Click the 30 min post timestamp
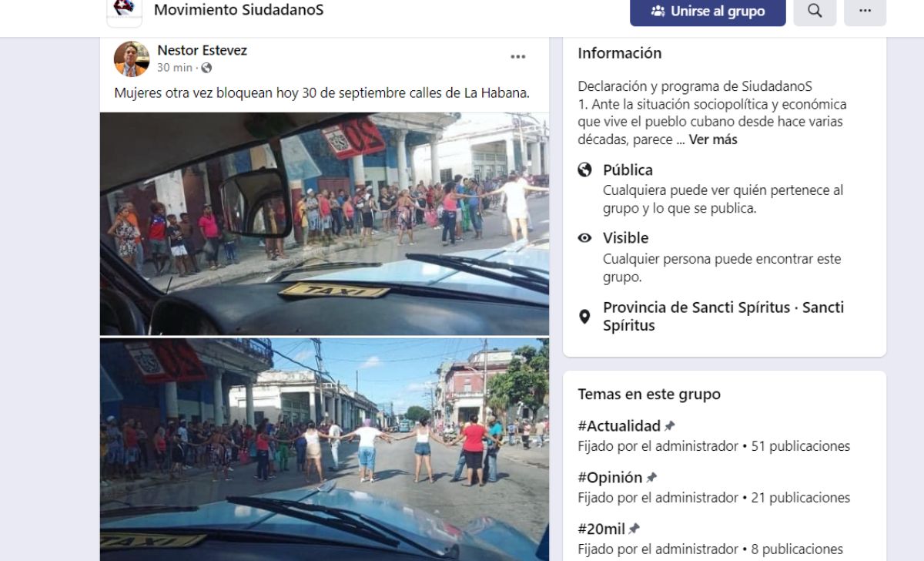 [175, 68]
